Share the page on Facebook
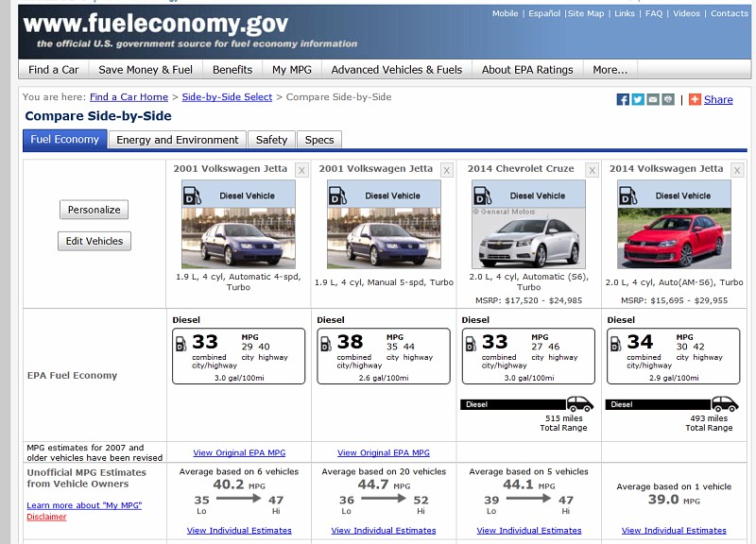 pyautogui.click(x=623, y=99)
